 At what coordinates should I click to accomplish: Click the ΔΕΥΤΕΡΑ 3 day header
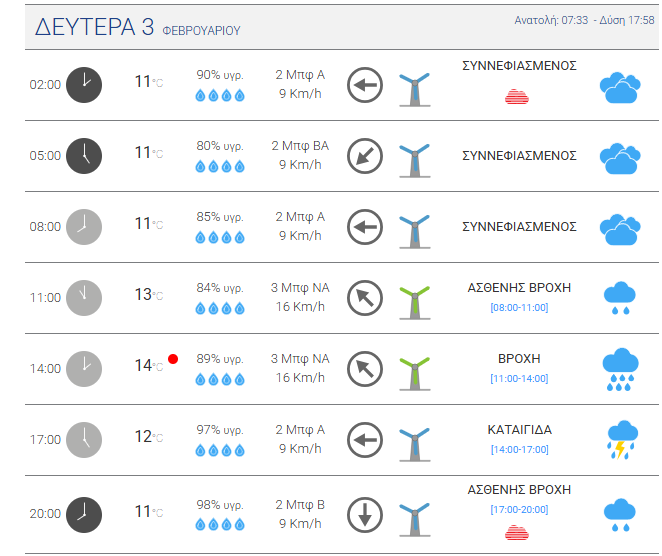click(100, 27)
